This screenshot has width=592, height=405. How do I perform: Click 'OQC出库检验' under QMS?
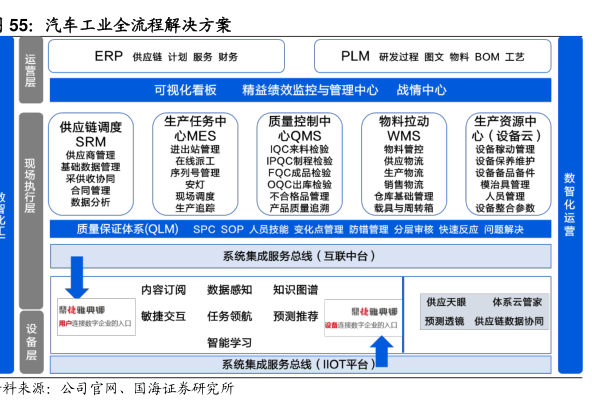299,184
